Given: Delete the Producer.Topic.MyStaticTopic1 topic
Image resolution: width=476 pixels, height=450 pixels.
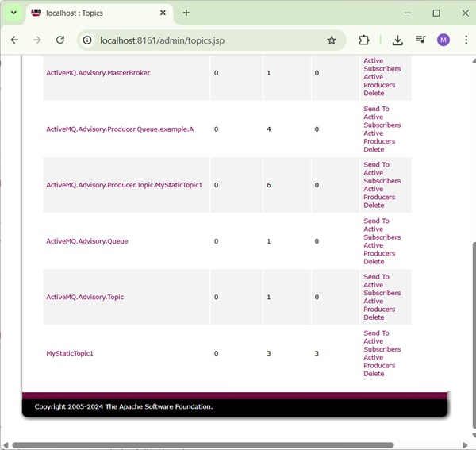Looking at the screenshot, I should coord(374,206).
